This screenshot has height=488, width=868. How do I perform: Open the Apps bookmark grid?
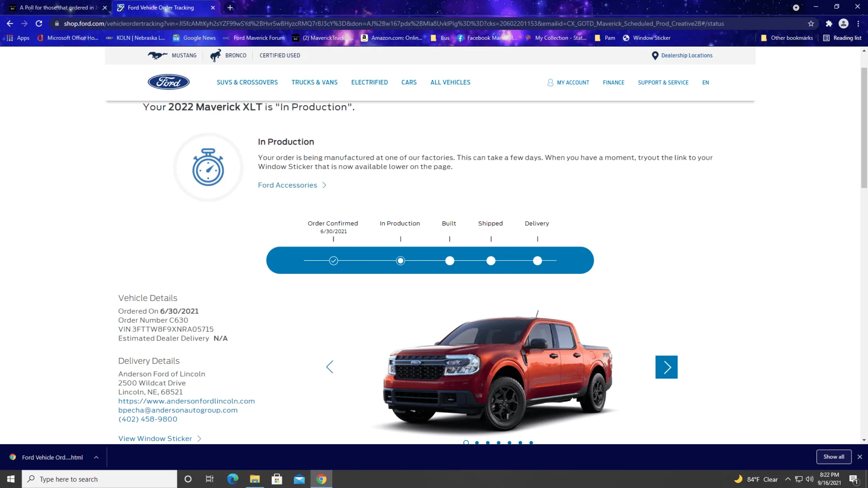(18, 38)
